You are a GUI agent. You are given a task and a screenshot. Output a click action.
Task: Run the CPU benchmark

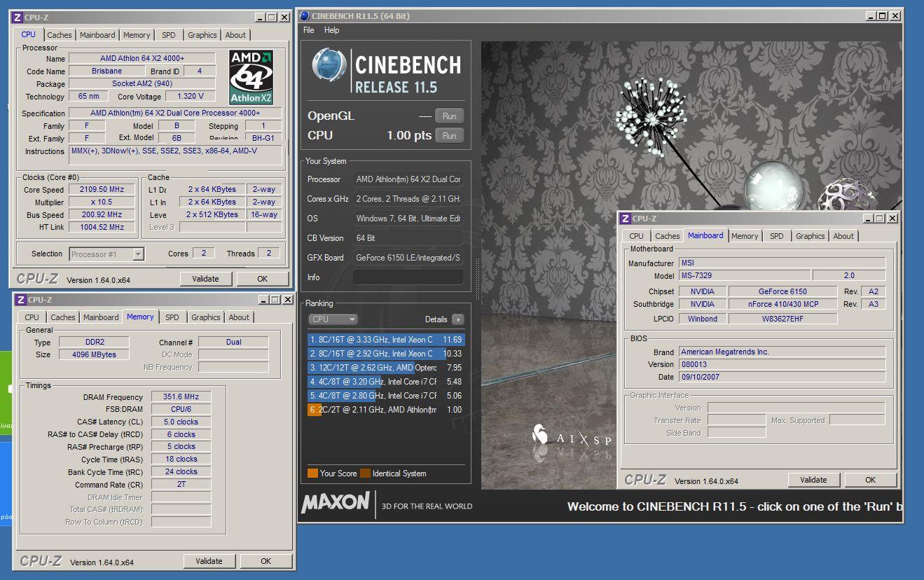(450, 136)
